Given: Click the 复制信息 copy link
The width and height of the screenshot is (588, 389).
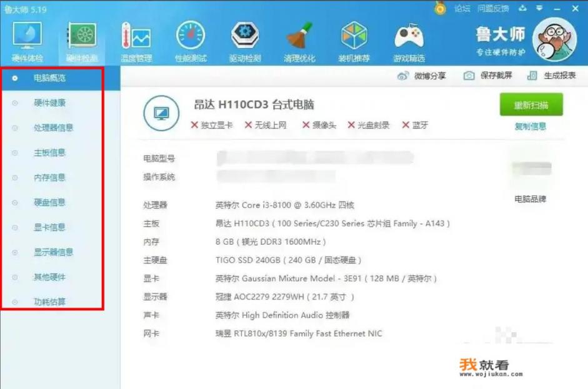Looking at the screenshot, I should 531,125.
